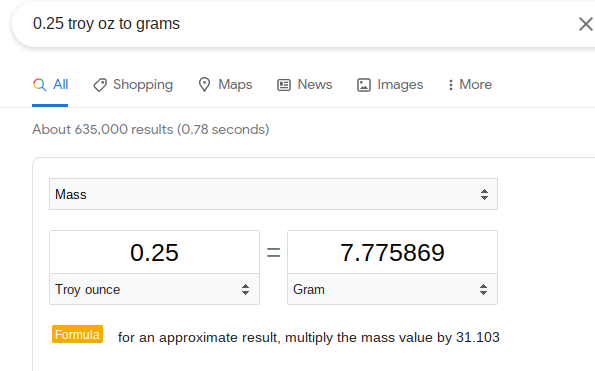The image size is (595, 371).
Task: Click the three-dot More icon
Action: click(x=450, y=85)
